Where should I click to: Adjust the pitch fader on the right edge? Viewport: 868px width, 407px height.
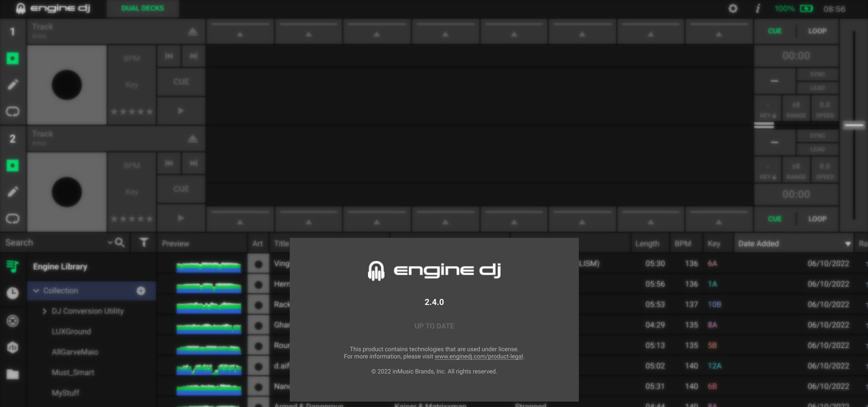(854, 125)
